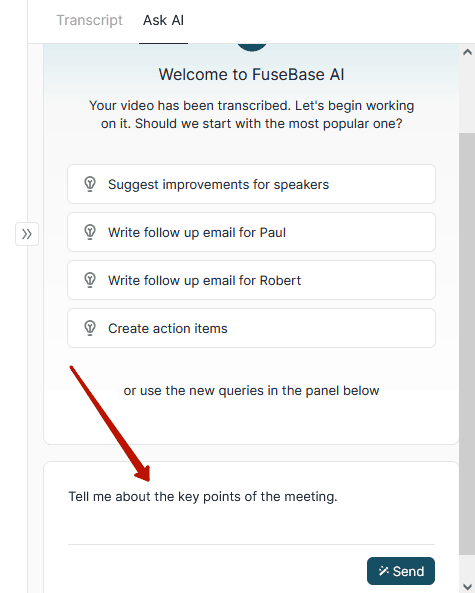Click lightbulb icon beside Create action items
475x593 pixels.
[90, 328]
